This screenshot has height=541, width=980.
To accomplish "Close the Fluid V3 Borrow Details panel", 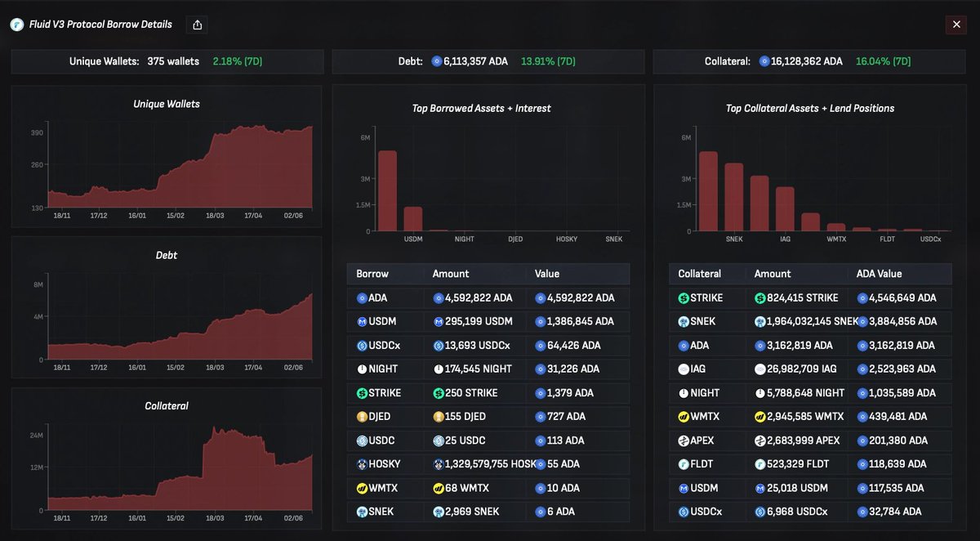I will pyautogui.click(x=956, y=25).
